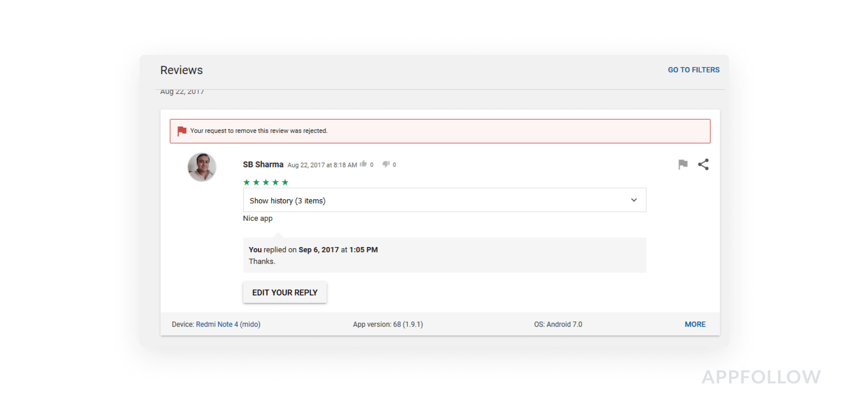Click the chevron arrow in history dropdown

point(634,200)
